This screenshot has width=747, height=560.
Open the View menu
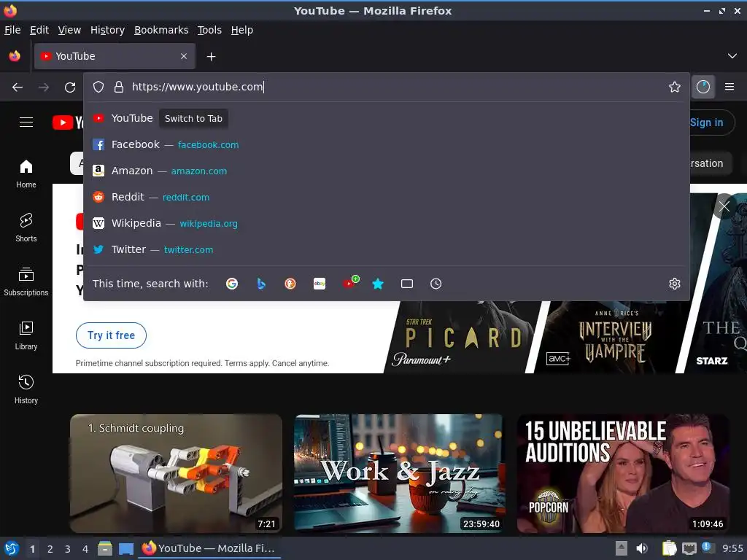tap(69, 30)
